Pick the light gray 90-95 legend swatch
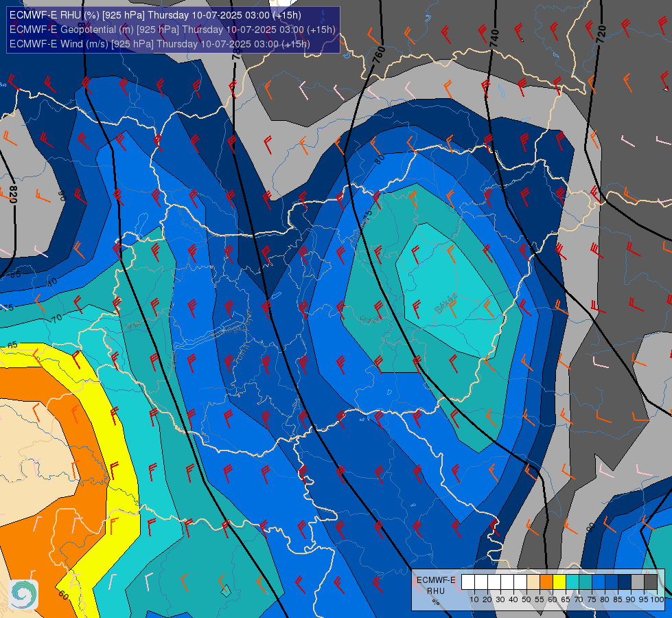The image size is (672, 618). (x=638, y=582)
